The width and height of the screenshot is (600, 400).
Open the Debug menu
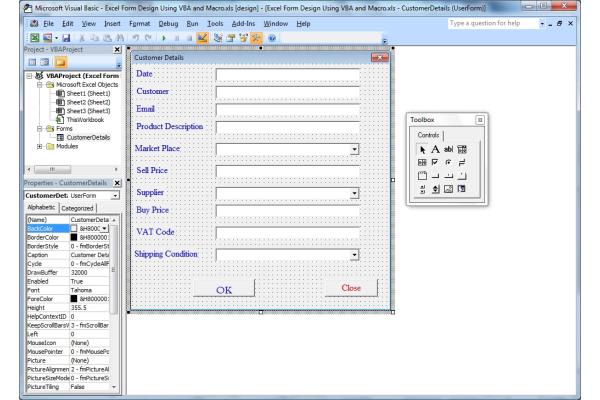pos(168,24)
